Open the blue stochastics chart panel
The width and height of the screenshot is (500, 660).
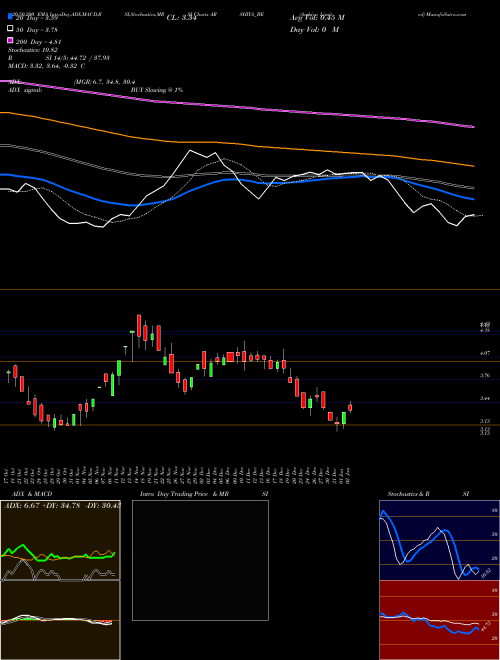coord(439,540)
